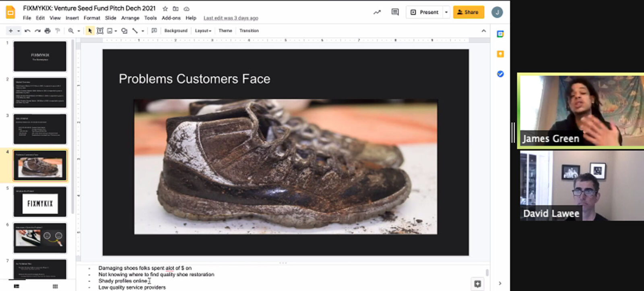The width and height of the screenshot is (644, 291).
Task: Open the zoom level dropdown arrow
Action: [x=78, y=31]
